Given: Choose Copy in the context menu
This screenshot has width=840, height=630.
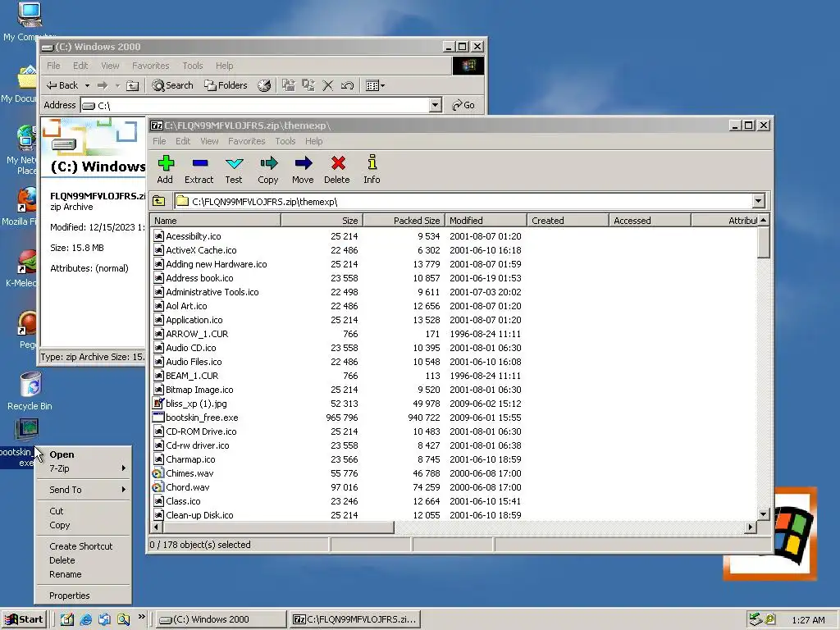Looking at the screenshot, I should (83, 525).
